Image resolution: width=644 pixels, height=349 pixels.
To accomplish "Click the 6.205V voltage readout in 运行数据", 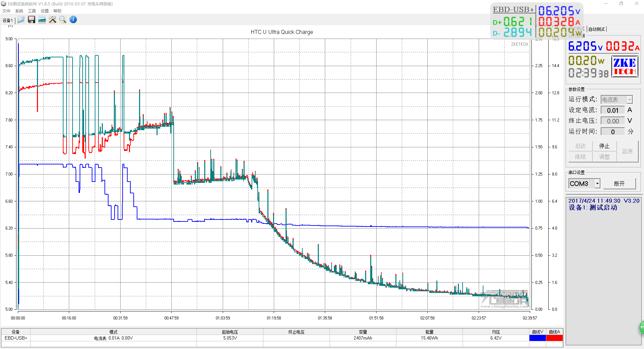I will click(x=585, y=46).
